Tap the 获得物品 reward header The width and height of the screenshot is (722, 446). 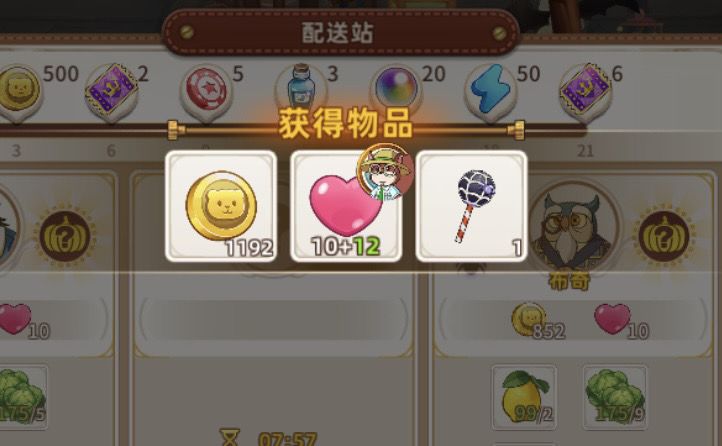coord(345,123)
